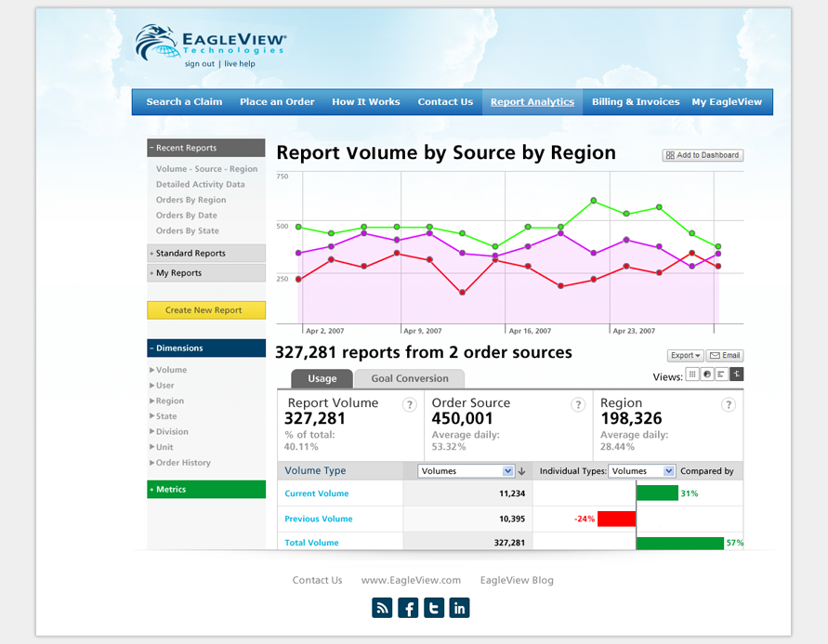The width and height of the screenshot is (828, 644).
Task: Click the live help link
Action: pos(240,64)
